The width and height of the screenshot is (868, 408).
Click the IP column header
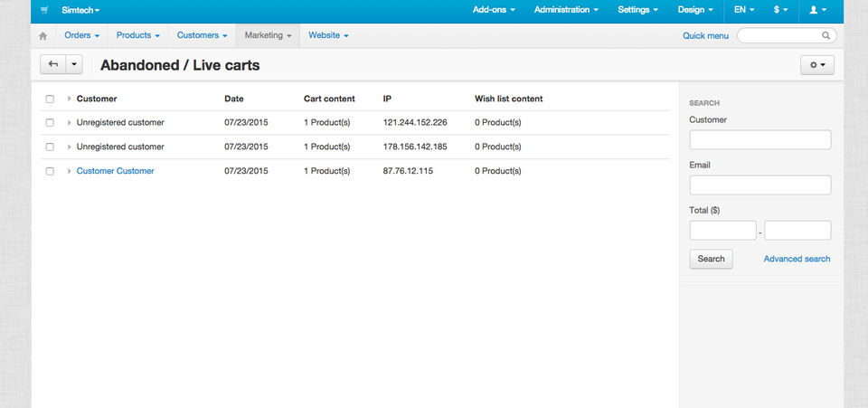click(387, 99)
